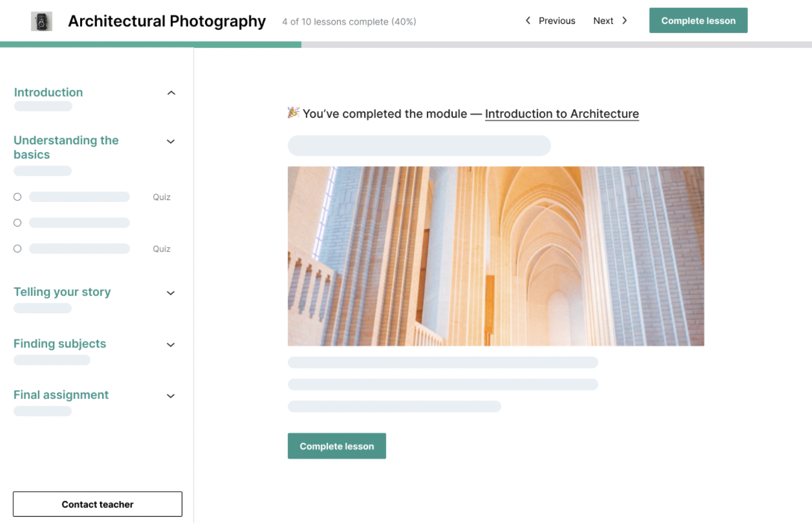Click the green course progress bar
The width and height of the screenshot is (812, 523).
(x=151, y=45)
